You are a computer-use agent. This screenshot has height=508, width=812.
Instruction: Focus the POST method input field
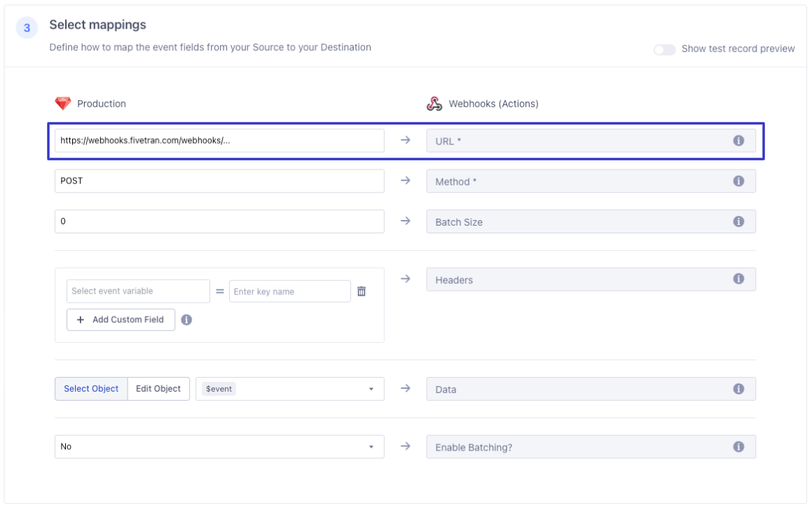219,181
